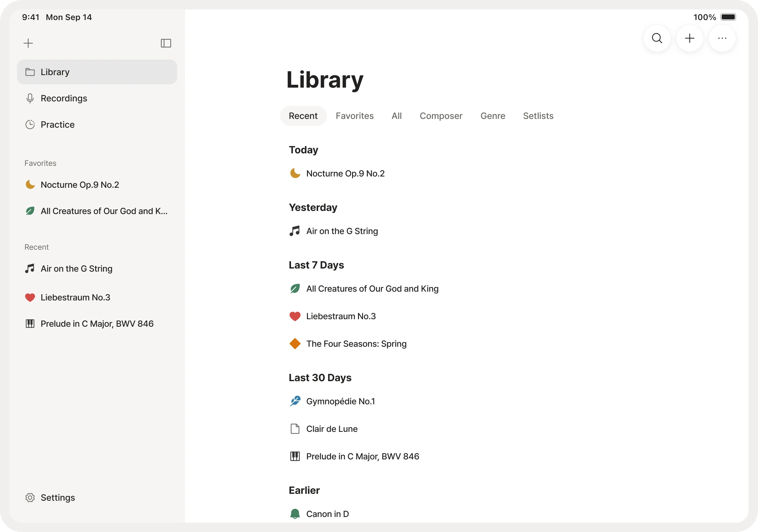Click music note icon in Yesterday section
This screenshot has height=532, width=758.
point(295,231)
